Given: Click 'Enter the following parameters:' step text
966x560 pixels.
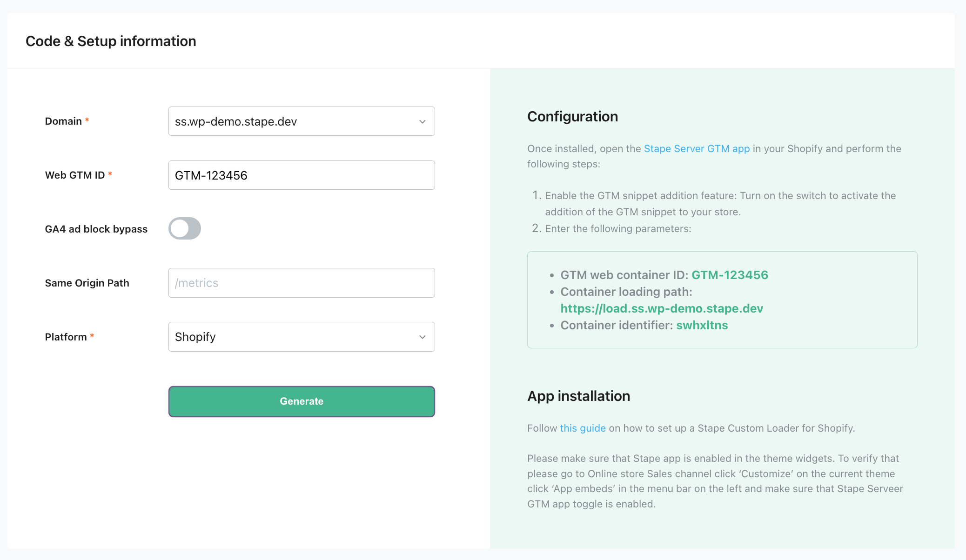Looking at the screenshot, I should pyautogui.click(x=618, y=229).
